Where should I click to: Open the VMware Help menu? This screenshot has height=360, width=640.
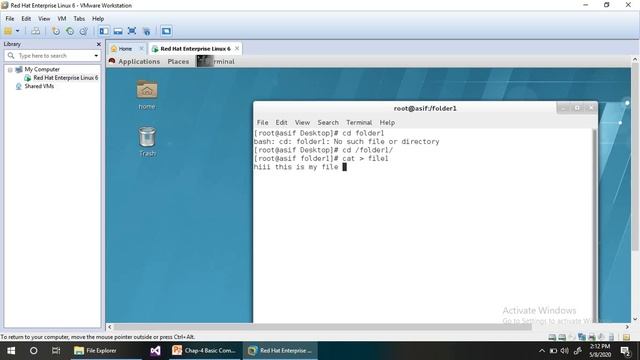98,19
